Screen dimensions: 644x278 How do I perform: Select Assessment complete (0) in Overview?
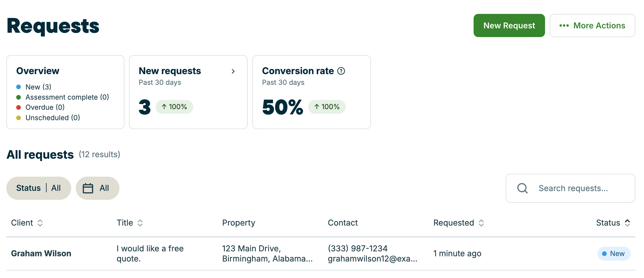pos(62,97)
